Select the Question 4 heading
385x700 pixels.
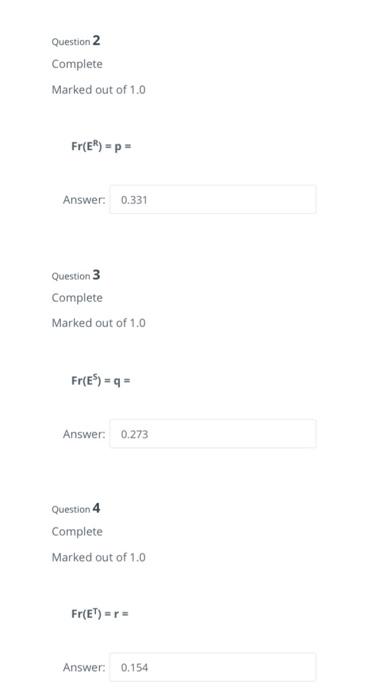point(76,509)
